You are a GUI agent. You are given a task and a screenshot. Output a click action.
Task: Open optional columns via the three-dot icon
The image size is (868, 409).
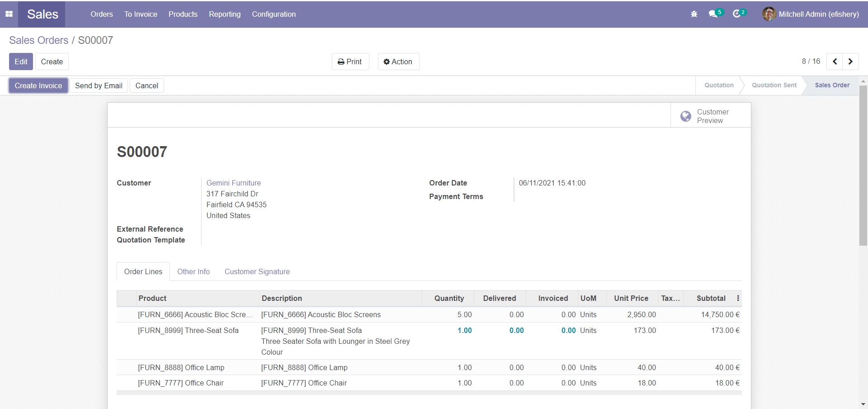click(x=737, y=298)
